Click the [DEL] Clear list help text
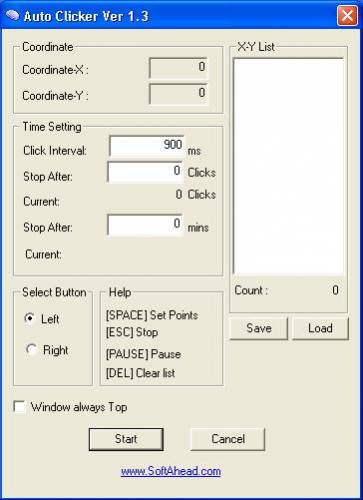Image resolution: width=363 pixels, height=500 pixels. pyautogui.click(x=140, y=373)
